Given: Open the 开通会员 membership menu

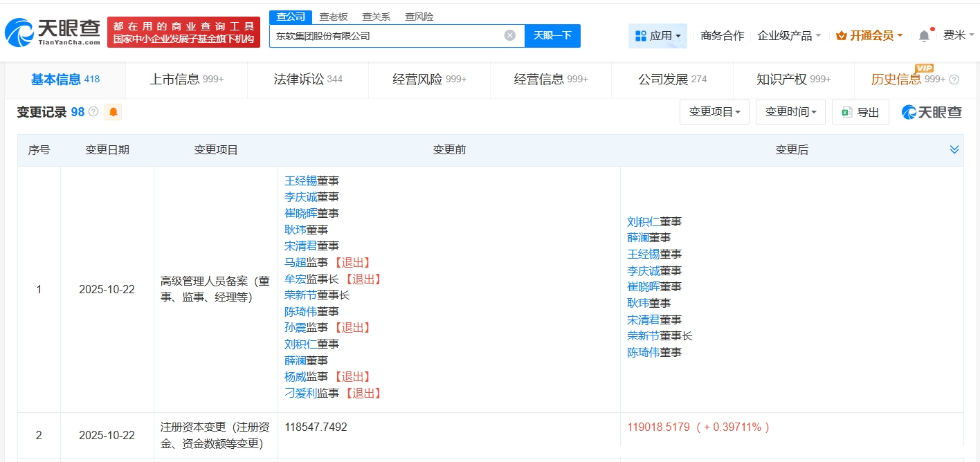Looking at the screenshot, I should coord(869,36).
